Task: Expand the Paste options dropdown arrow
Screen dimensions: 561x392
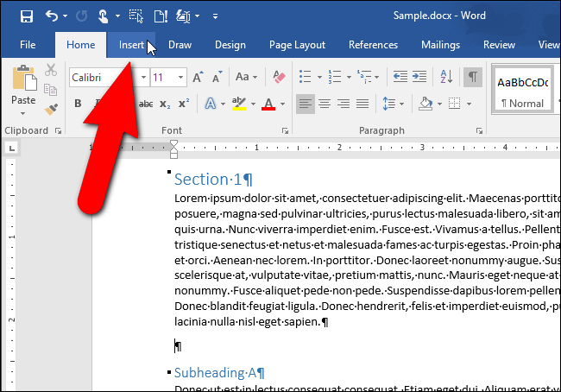Action: click(x=23, y=114)
